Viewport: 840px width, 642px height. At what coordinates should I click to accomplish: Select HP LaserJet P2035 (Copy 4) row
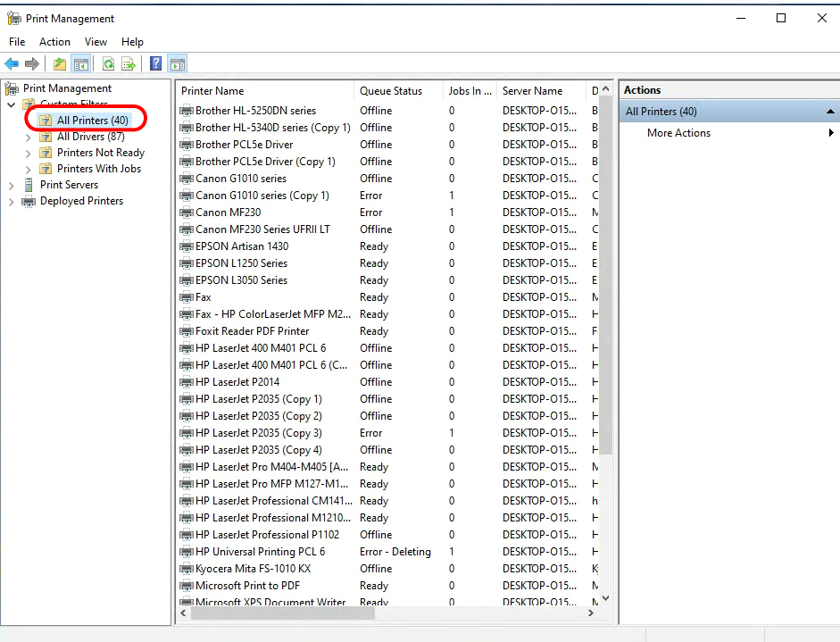point(387,450)
